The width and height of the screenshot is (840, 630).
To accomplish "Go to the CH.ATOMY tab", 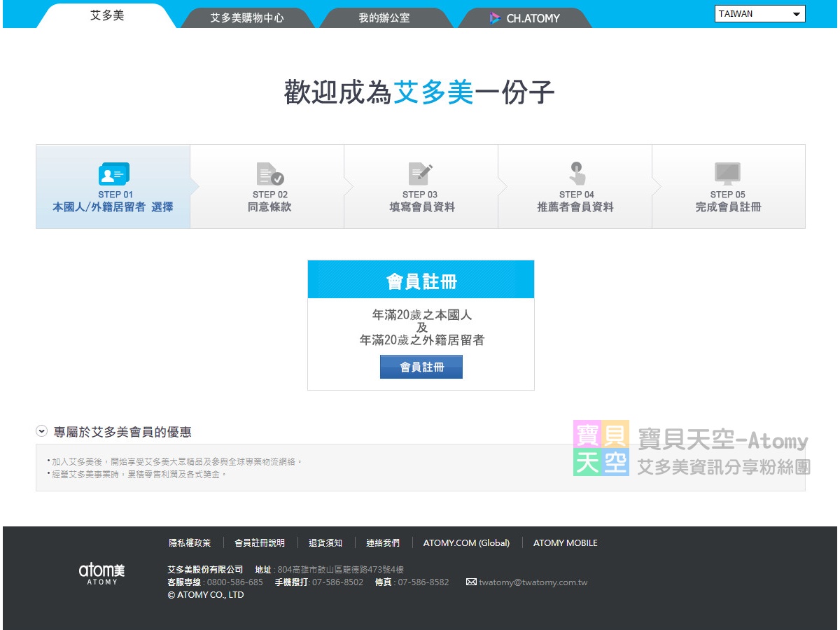I will (524, 18).
